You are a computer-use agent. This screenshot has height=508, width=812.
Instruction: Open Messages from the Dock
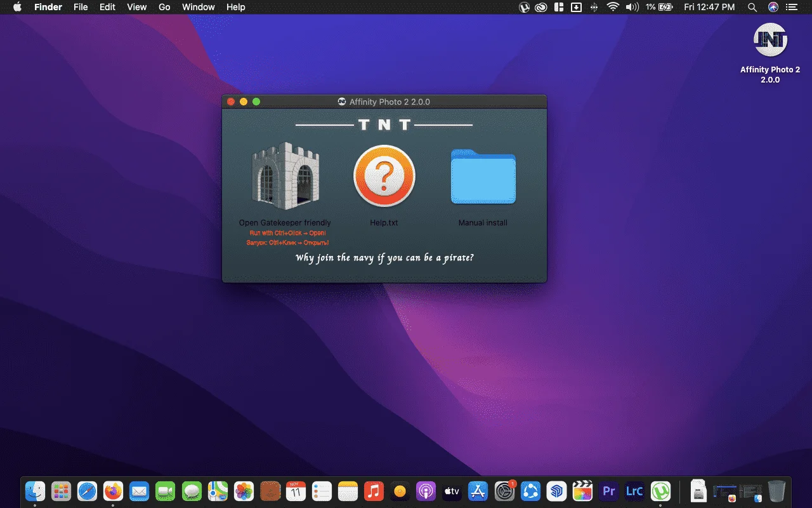tap(192, 491)
